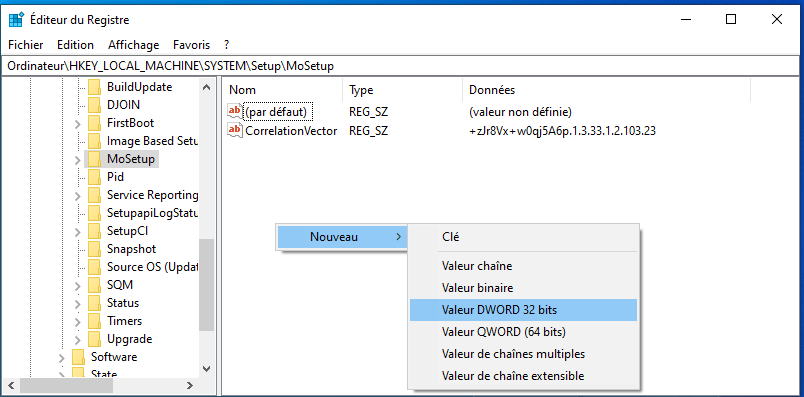Open the Favoris menu

pos(191,45)
